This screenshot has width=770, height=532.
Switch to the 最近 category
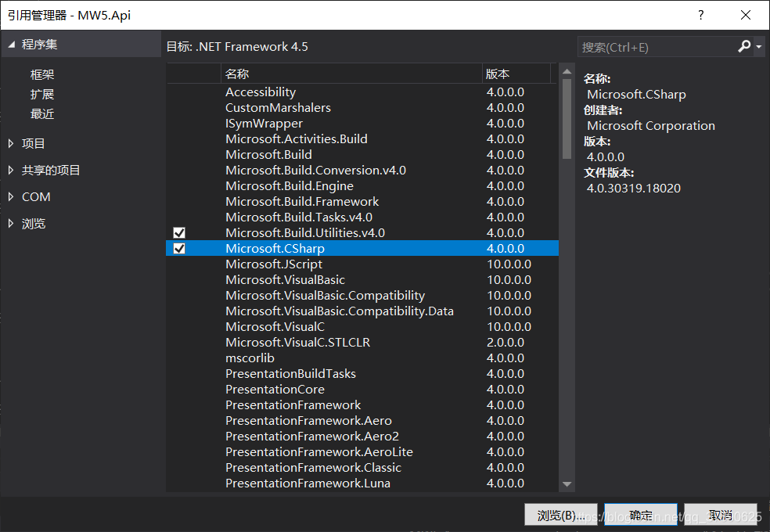point(42,113)
